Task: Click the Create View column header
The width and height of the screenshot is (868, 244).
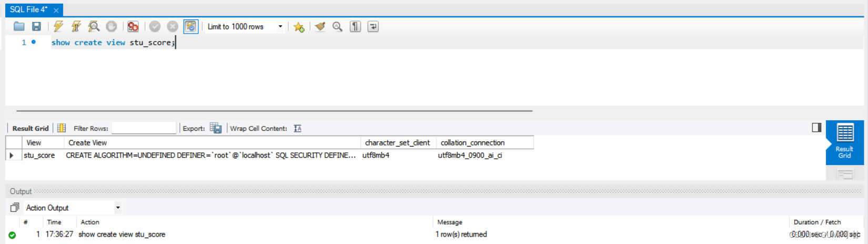Action: 213,143
